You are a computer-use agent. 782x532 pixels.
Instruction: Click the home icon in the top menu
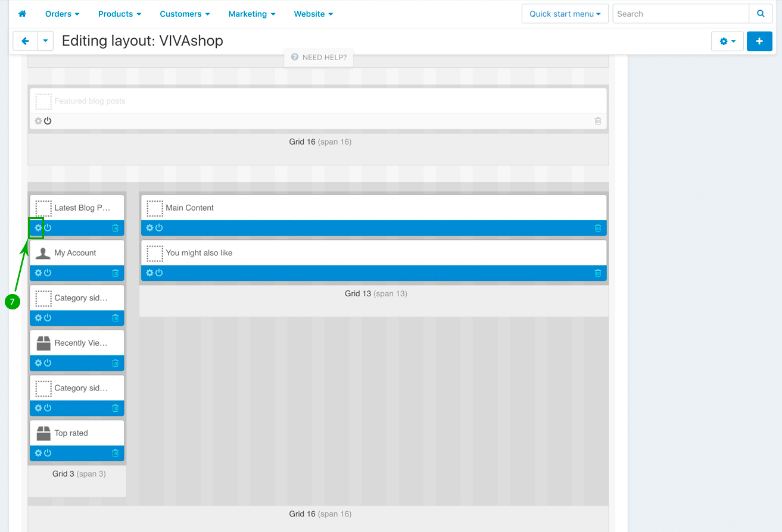point(23,14)
